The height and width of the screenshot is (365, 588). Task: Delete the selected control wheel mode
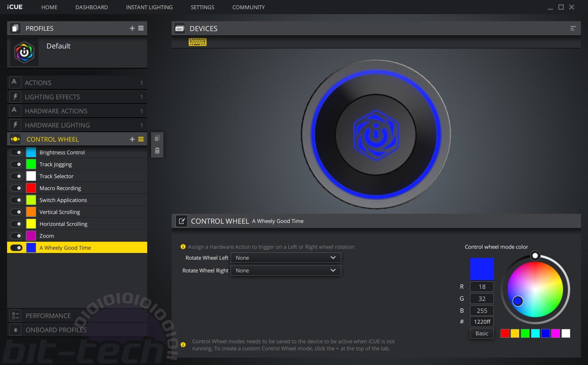click(157, 151)
